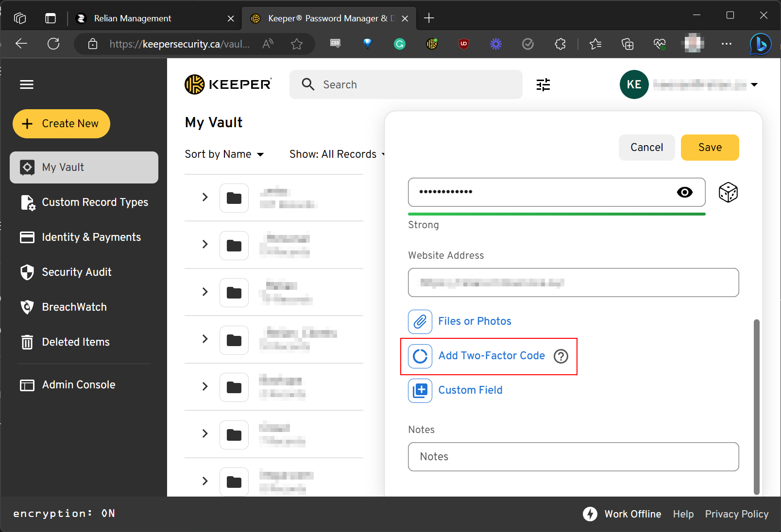781x532 pixels.
Task: Click the green password strength bar
Action: click(557, 214)
